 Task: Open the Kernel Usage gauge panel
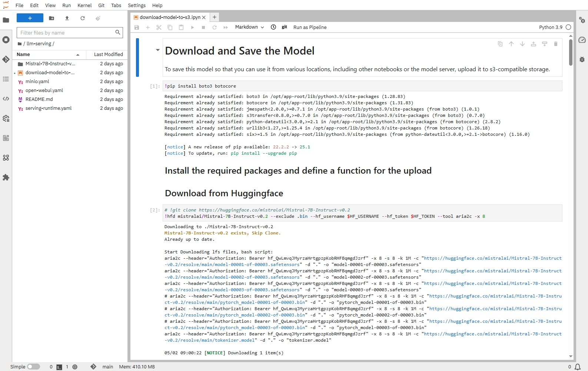582,40
